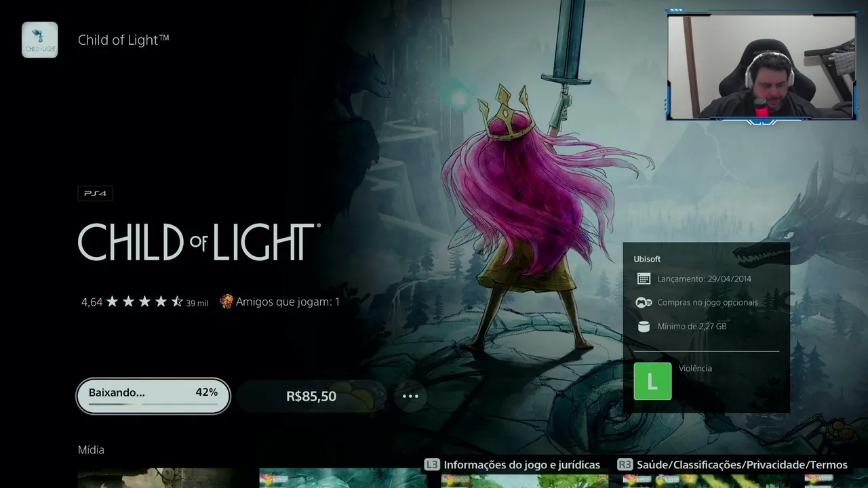Select the R$85,50 price button

[311, 396]
